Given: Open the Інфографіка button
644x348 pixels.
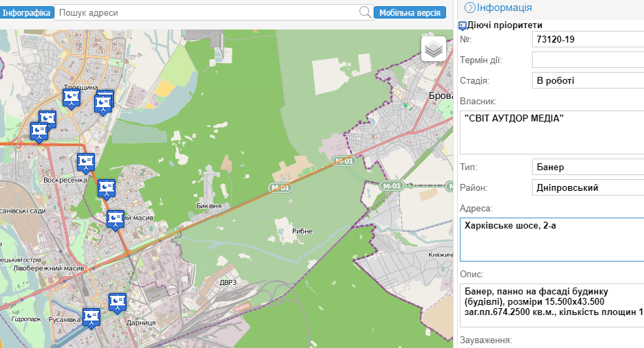Looking at the screenshot, I should coord(27,13).
